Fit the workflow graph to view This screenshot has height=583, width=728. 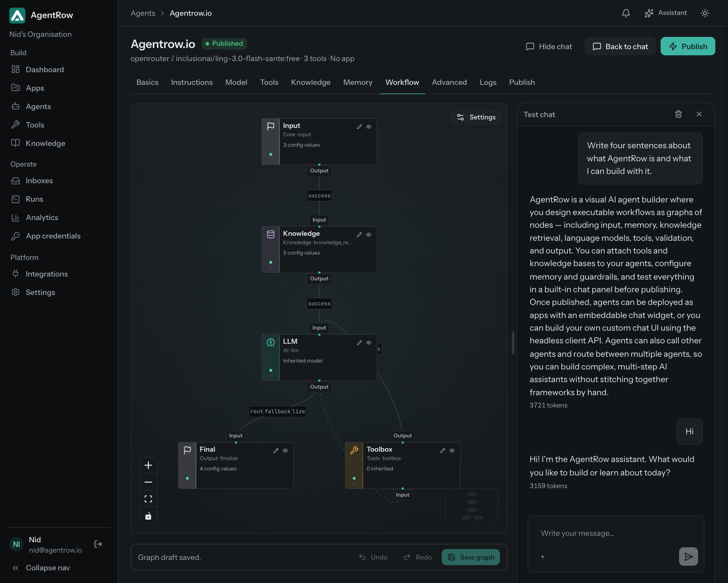click(x=148, y=499)
